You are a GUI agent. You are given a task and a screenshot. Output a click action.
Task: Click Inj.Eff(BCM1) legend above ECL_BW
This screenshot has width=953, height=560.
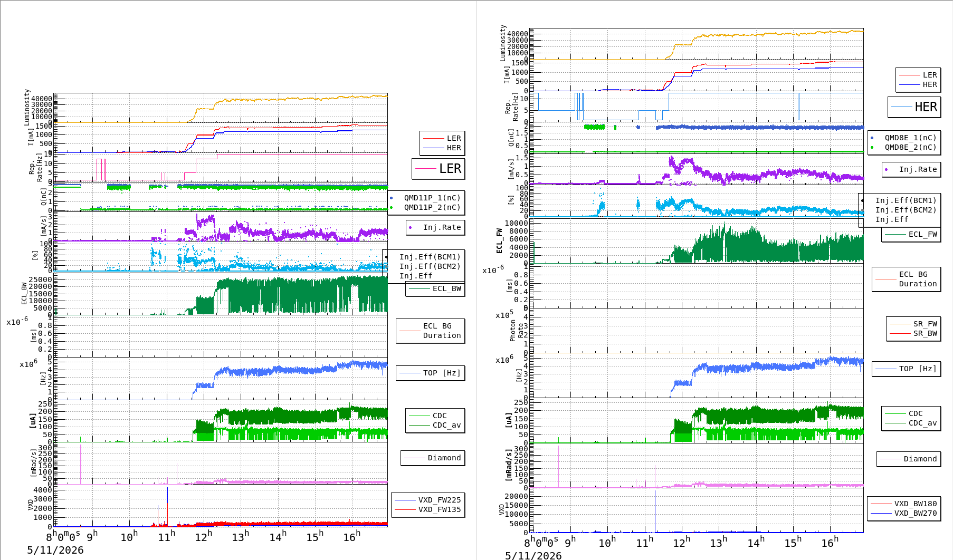point(430,257)
